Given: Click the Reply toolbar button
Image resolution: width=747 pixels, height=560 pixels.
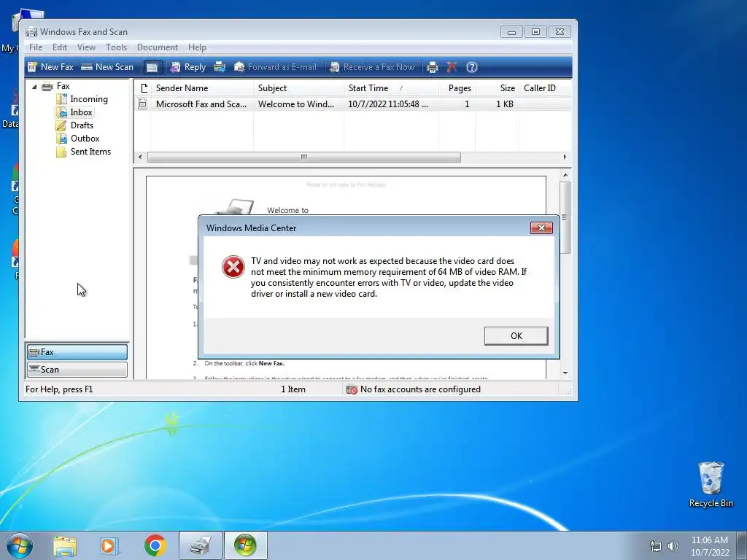Looking at the screenshot, I should pyautogui.click(x=188, y=67).
